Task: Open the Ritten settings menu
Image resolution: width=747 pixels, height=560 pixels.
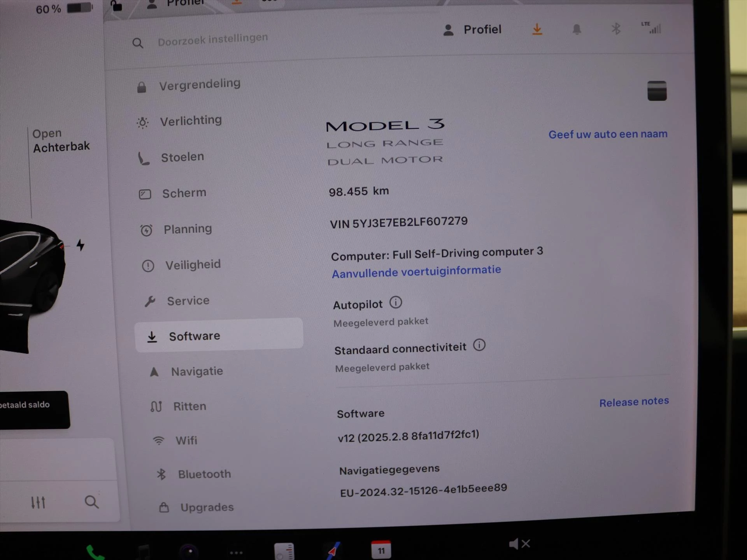Action: (x=179, y=407)
